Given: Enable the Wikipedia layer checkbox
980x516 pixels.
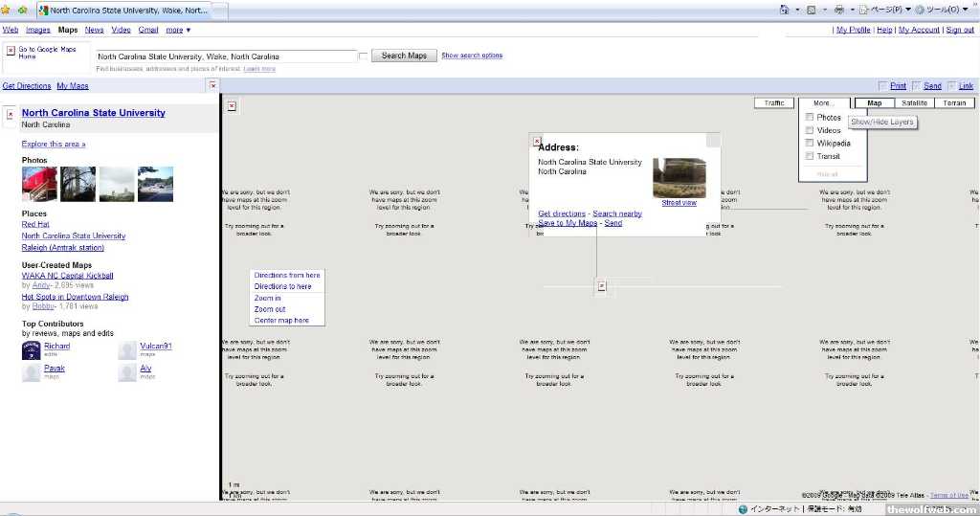Looking at the screenshot, I should pyautogui.click(x=810, y=144).
